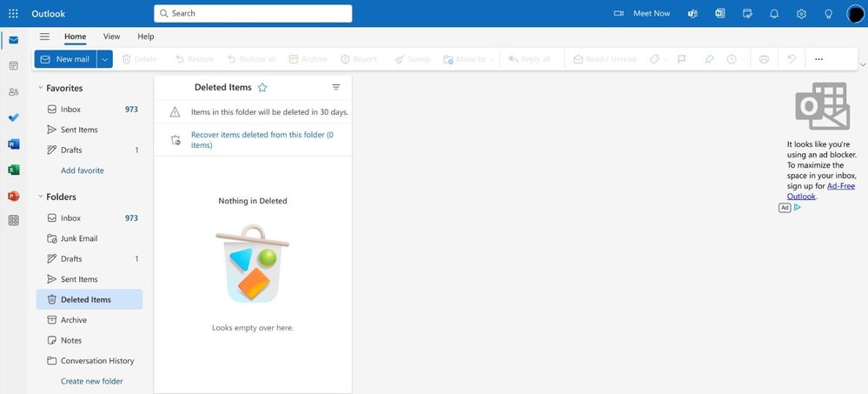Click the Categorize tag icon in toolbar
Viewport: 868px width, 394px height.
click(654, 59)
